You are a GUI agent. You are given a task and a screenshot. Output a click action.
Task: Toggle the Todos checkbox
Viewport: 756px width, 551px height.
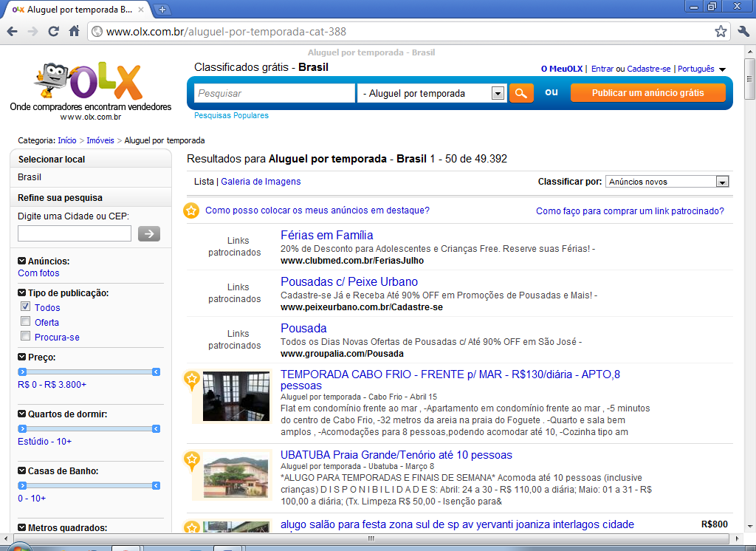click(x=26, y=307)
